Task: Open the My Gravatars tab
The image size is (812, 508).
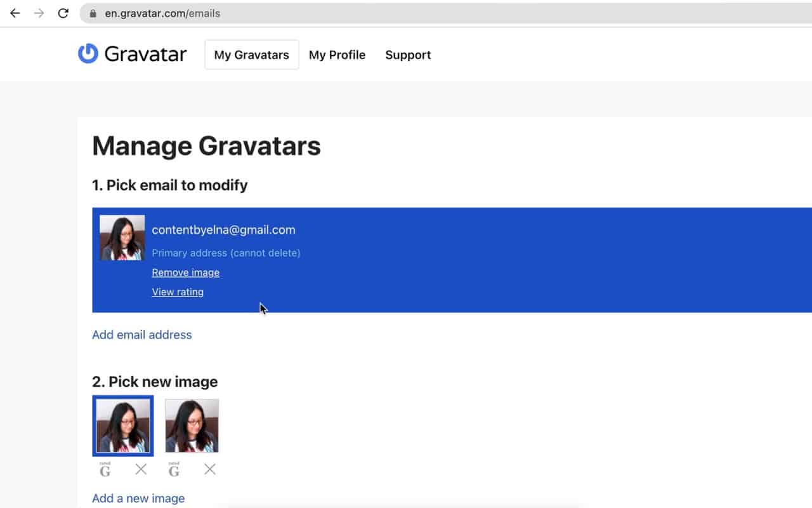Action: (251, 55)
